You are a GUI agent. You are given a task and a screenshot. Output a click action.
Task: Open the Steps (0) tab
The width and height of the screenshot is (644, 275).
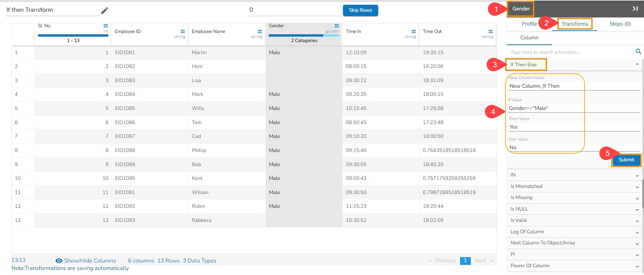click(620, 24)
